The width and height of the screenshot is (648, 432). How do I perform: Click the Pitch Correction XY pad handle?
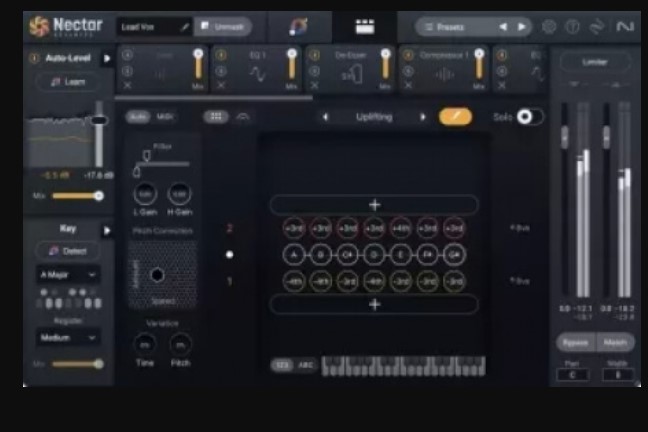(x=157, y=274)
